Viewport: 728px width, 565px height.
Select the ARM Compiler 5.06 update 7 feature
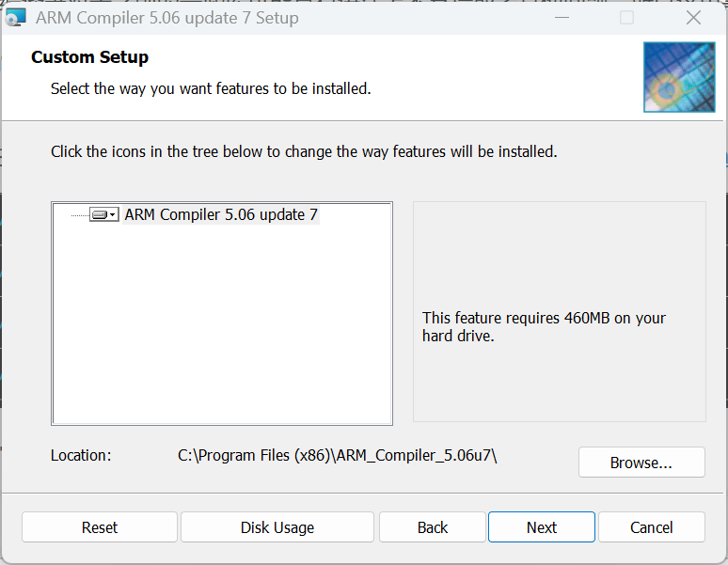click(221, 215)
